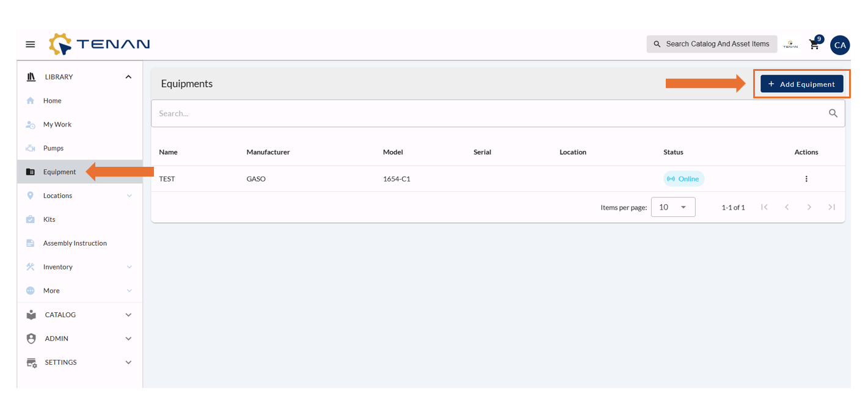The image size is (868, 410).
Task: Open actions menu for TEST equipment row
Action: 806,179
